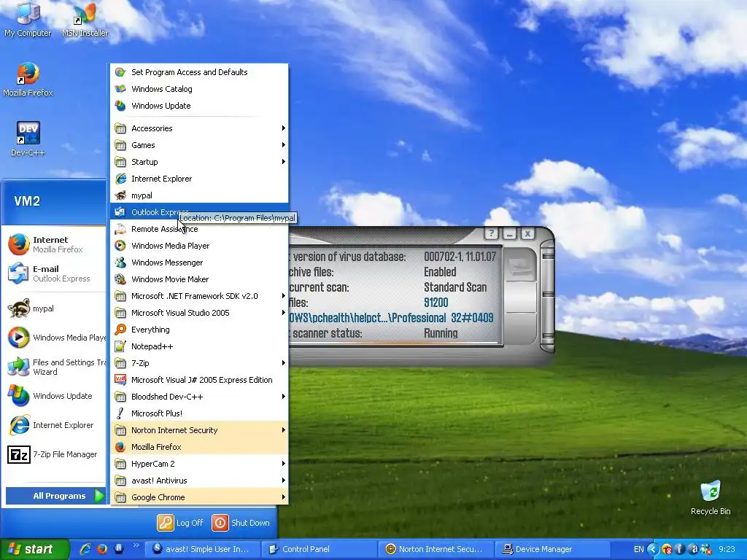Launch Microsoft Visual J# 2005 Express Edition

(199, 380)
